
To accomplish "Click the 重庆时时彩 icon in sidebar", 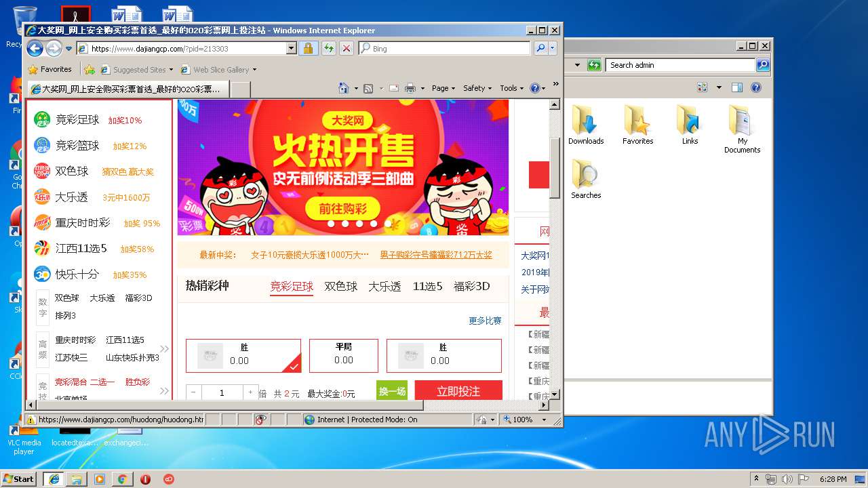I will [x=42, y=222].
